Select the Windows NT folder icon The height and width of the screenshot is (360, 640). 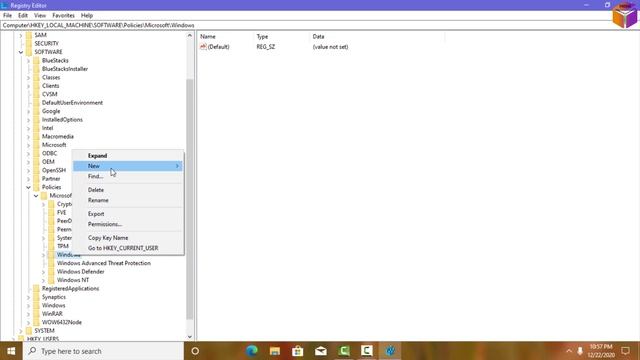51,280
